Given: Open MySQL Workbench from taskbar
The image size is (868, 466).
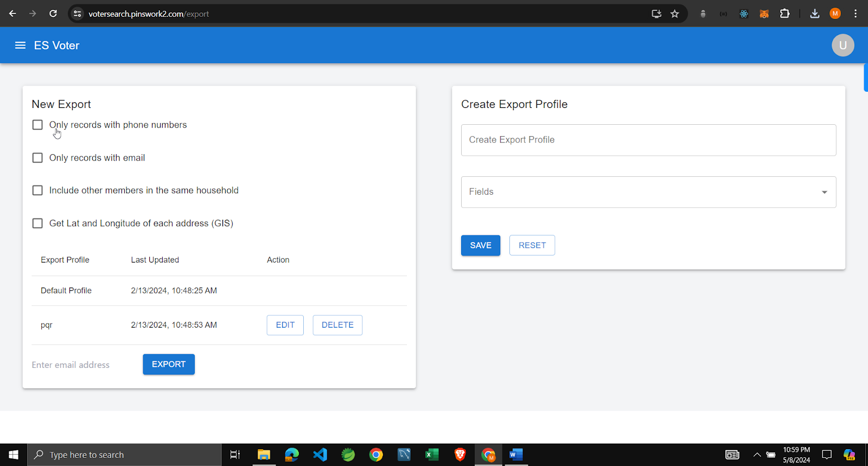Looking at the screenshot, I should [x=404, y=455].
